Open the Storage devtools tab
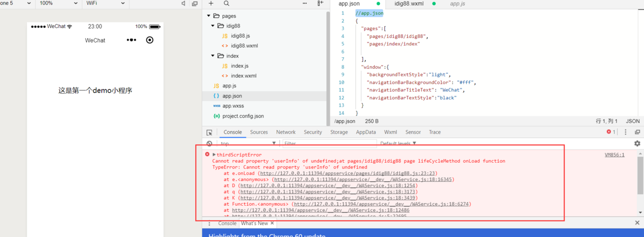644x237 pixels. pyautogui.click(x=339, y=132)
